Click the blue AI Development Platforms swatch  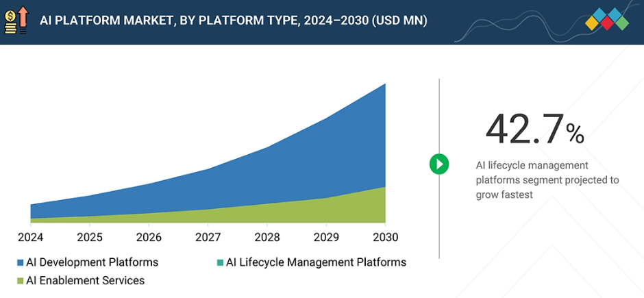(21, 262)
